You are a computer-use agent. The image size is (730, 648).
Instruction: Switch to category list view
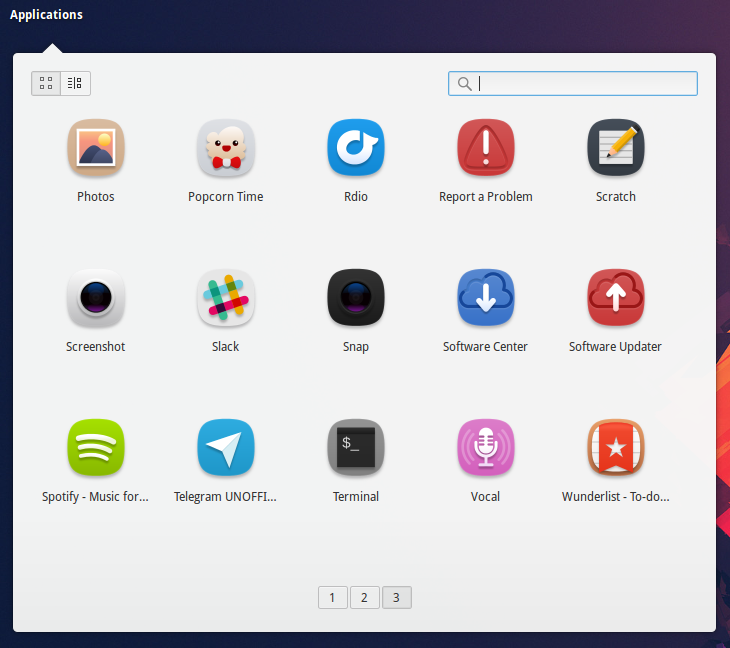tap(75, 83)
